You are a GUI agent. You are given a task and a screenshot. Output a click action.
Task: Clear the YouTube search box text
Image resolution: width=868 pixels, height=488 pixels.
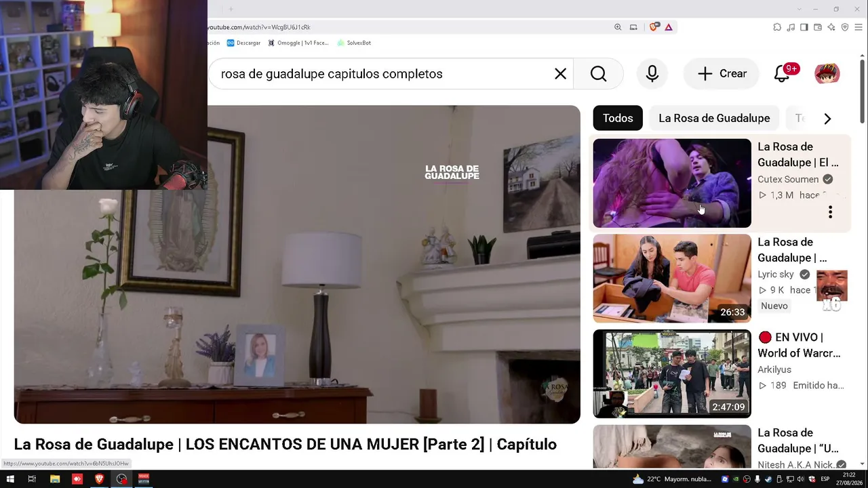pyautogui.click(x=560, y=74)
